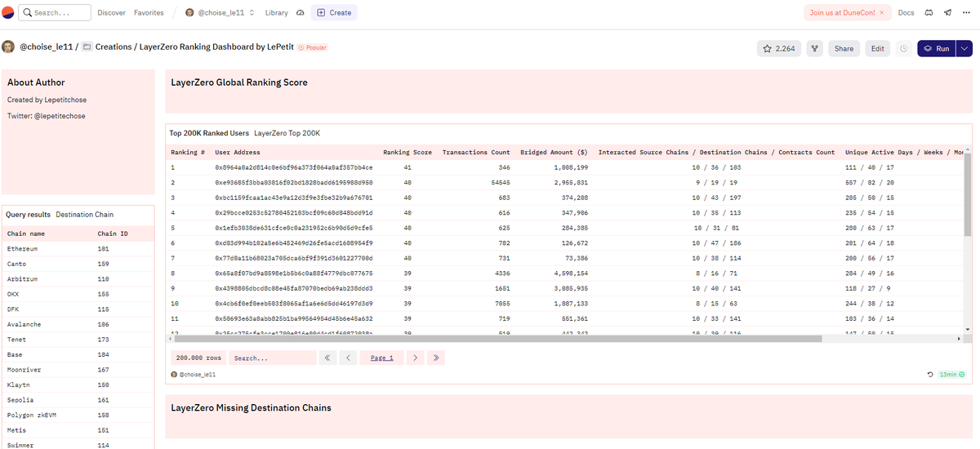Sort by the Bridged Amount ($) column header
This screenshot has width=980, height=449.
pos(554,152)
